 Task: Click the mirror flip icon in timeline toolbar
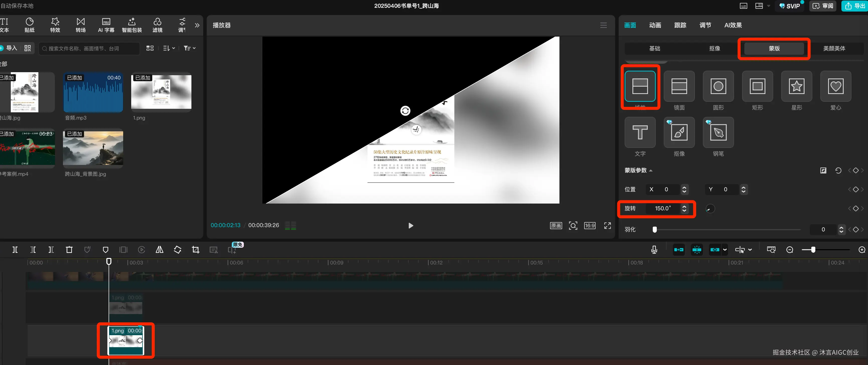pyautogui.click(x=159, y=250)
